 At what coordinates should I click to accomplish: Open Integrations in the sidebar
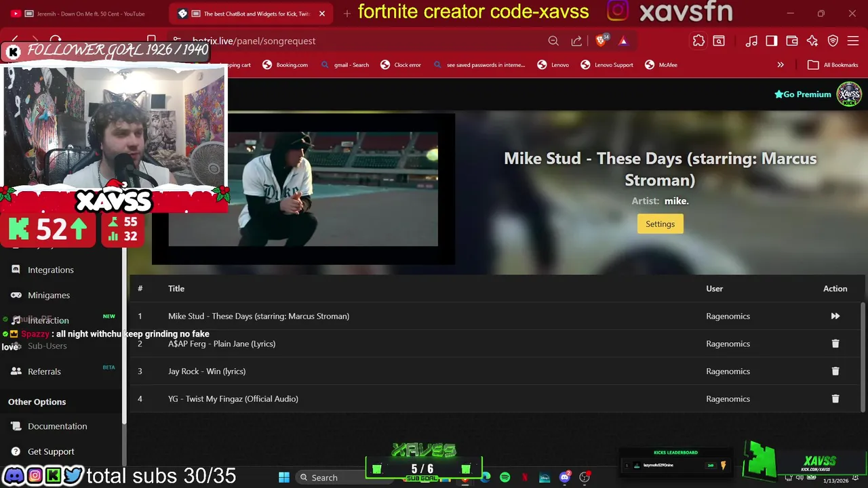tap(51, 270)
